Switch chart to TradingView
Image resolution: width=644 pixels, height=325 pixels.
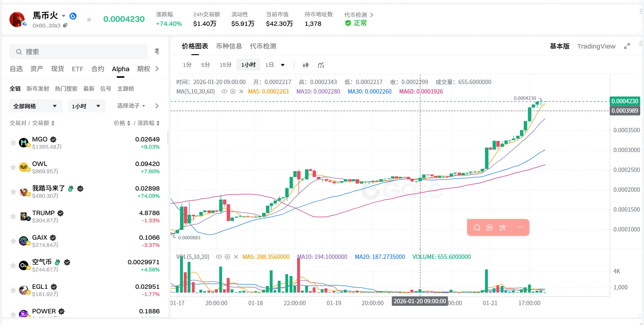[596, 46]
